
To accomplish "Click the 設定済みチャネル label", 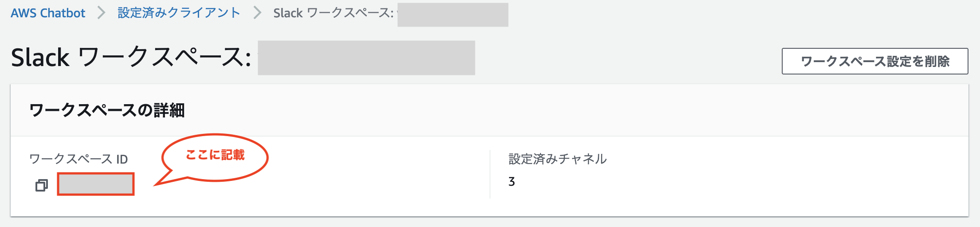I will point(557,159).
